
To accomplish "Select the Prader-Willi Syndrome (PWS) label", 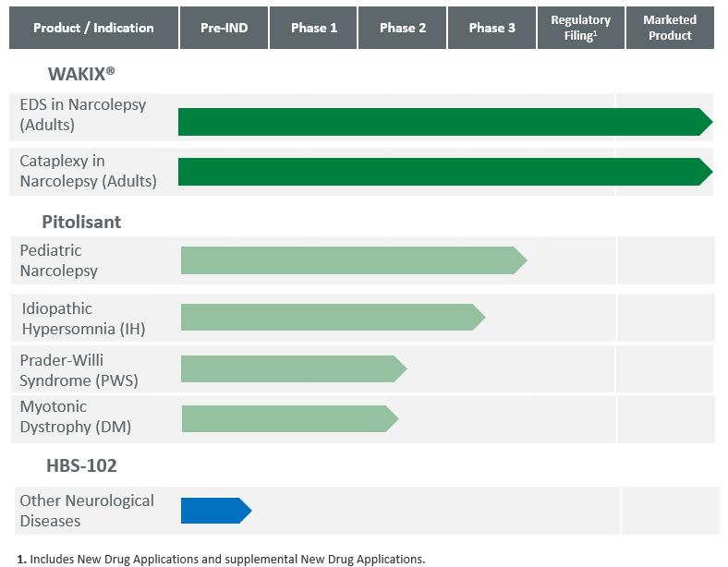I will point(79,370).
